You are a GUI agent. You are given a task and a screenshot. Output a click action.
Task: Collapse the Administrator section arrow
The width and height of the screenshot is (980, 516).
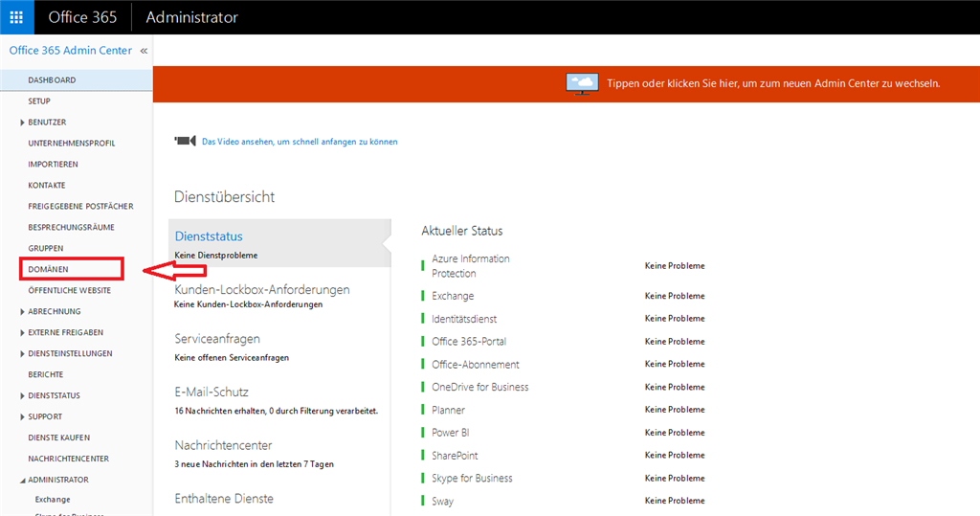(23, 481)
